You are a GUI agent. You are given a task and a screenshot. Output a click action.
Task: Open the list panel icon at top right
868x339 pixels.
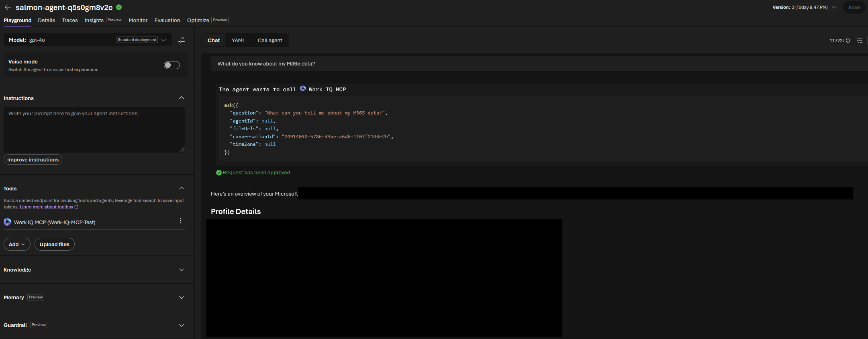860,41
